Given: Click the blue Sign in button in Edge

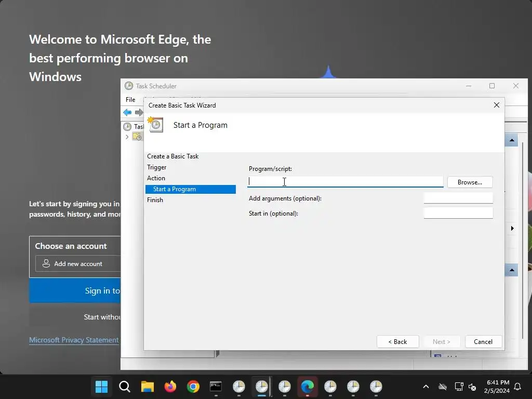Looking at the screenshot, I should point(75,290).
